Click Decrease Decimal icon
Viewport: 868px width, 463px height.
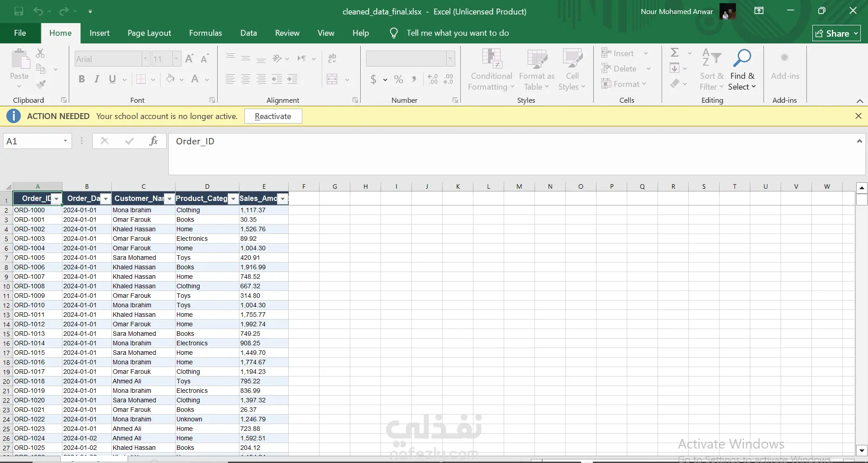(x=448, y=80)
